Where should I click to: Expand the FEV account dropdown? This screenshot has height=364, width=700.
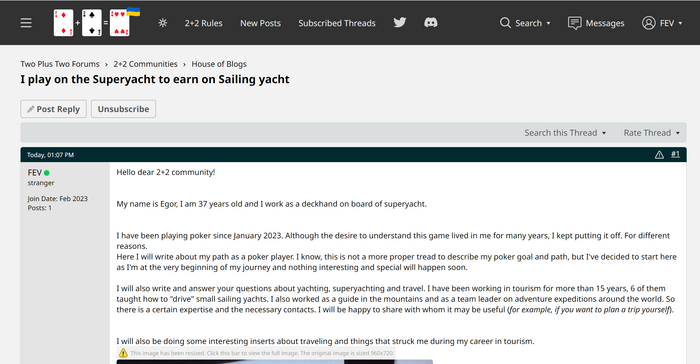click(x=680, y=23)
